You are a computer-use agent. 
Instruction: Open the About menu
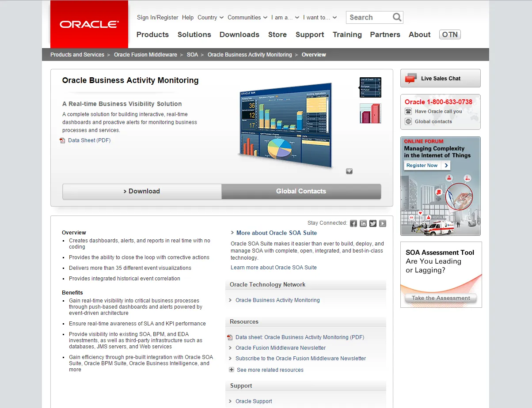click(x=420, y=34)
